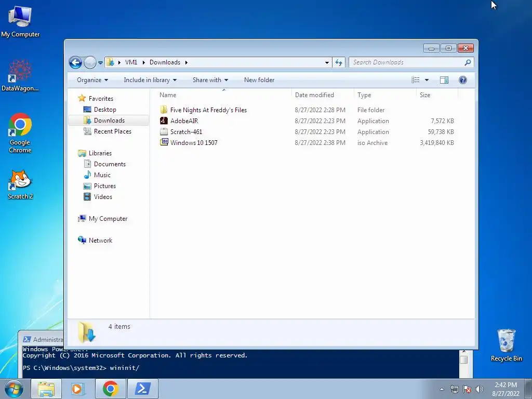Sort by Size column header

coord(437,95)
